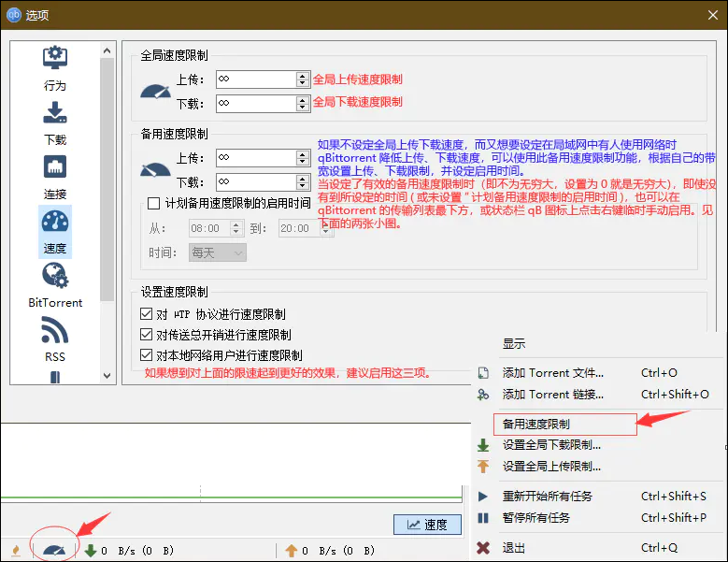
Task: Toggle 对 µTP 协议进行速度限制 checkbox
Action: (x=146, y=315)
